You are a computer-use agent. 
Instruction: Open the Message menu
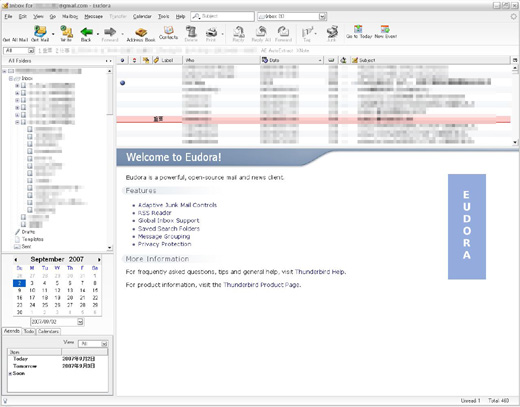pos(93,16)
